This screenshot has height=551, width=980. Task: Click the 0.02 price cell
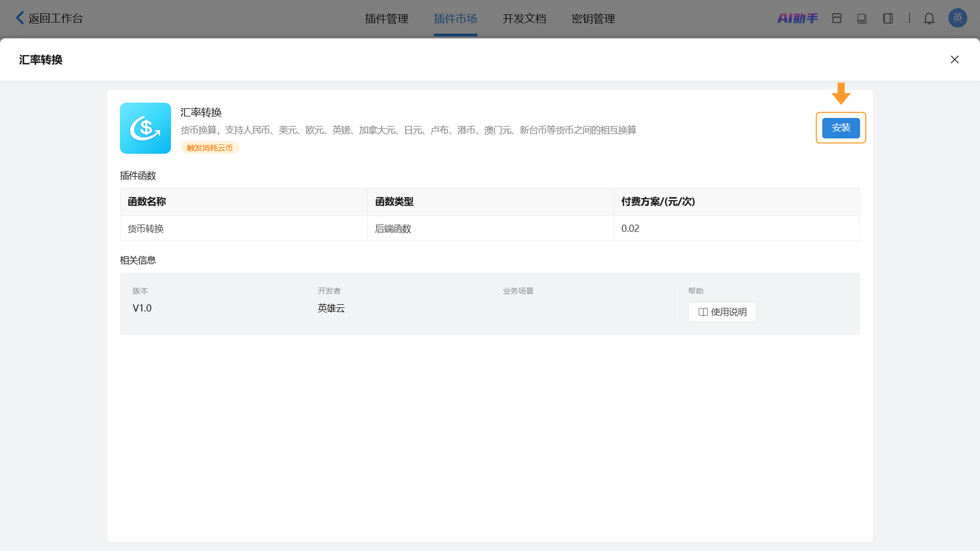(x=737, y=228)
